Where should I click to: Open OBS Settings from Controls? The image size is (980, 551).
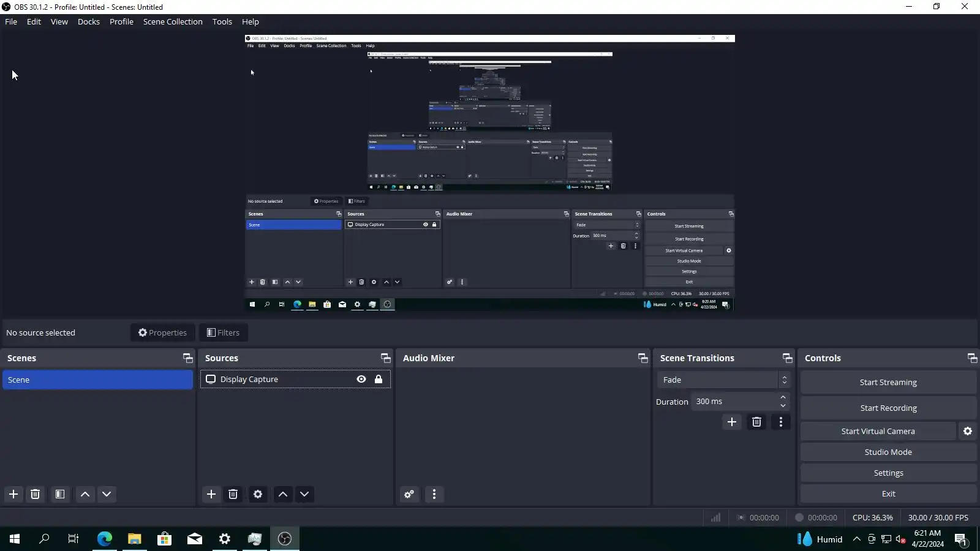pos(888,473)
